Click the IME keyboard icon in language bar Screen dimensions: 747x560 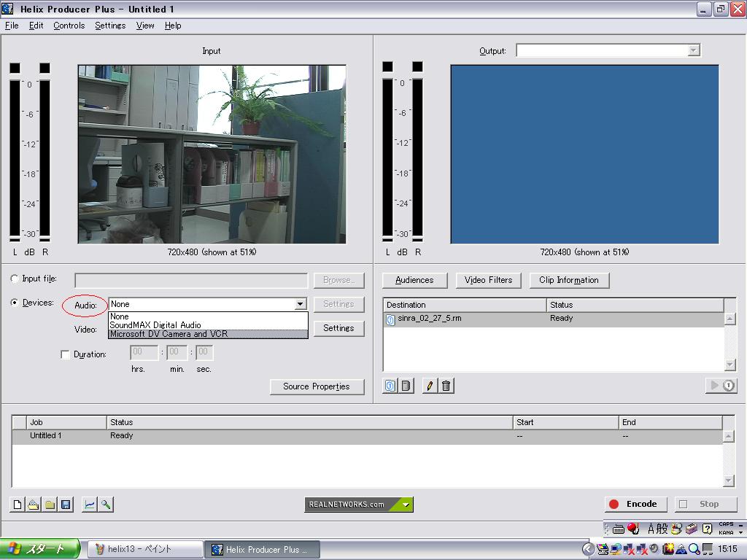(x=619, y=529)
